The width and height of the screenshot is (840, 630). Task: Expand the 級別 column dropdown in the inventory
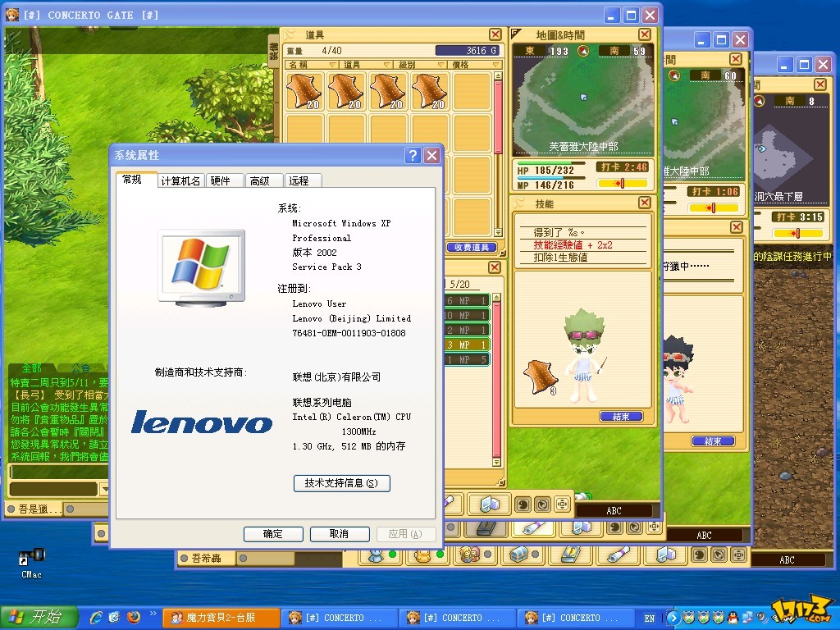pos(442,65)
